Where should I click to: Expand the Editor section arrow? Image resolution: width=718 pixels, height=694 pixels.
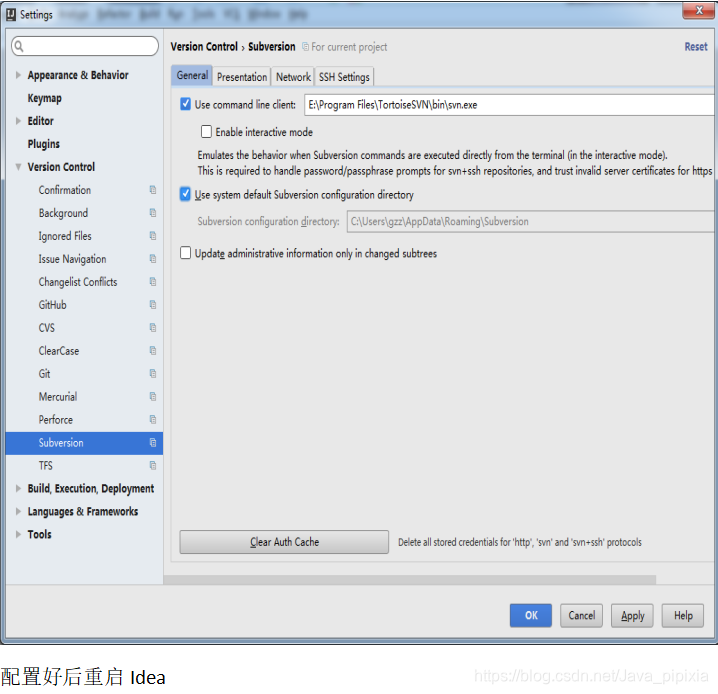pos(18,121)
